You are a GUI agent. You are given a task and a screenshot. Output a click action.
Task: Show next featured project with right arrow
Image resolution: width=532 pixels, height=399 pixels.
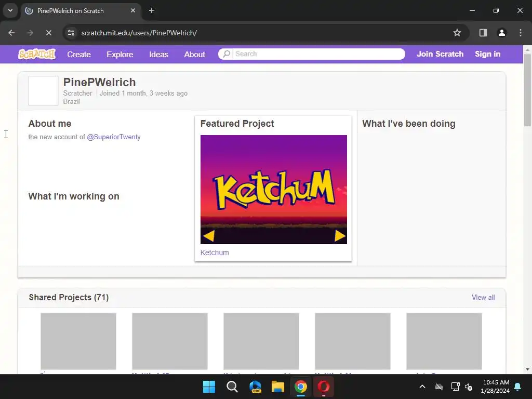pos(340,236)
